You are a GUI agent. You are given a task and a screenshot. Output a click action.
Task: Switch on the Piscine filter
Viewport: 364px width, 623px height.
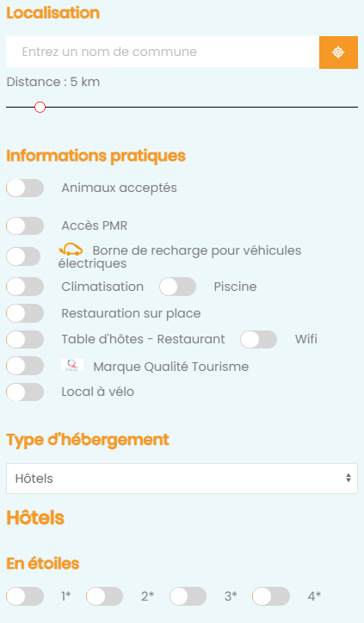point(177,287)
